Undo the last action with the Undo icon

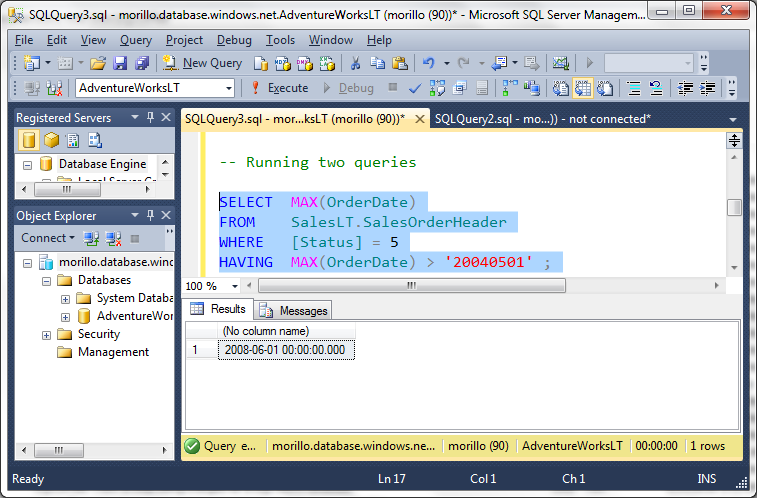click(x=429, y=63)
